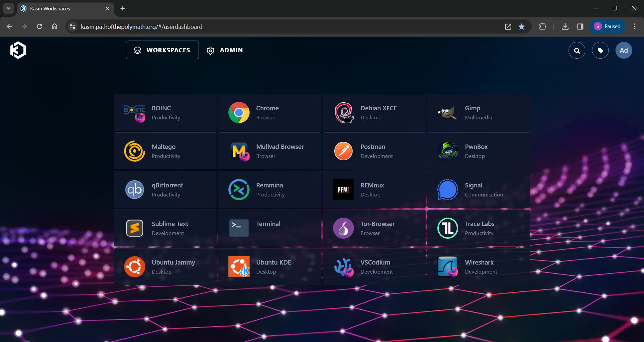
Task: Click the address bar URL field
Action: [x=288, y=26]
